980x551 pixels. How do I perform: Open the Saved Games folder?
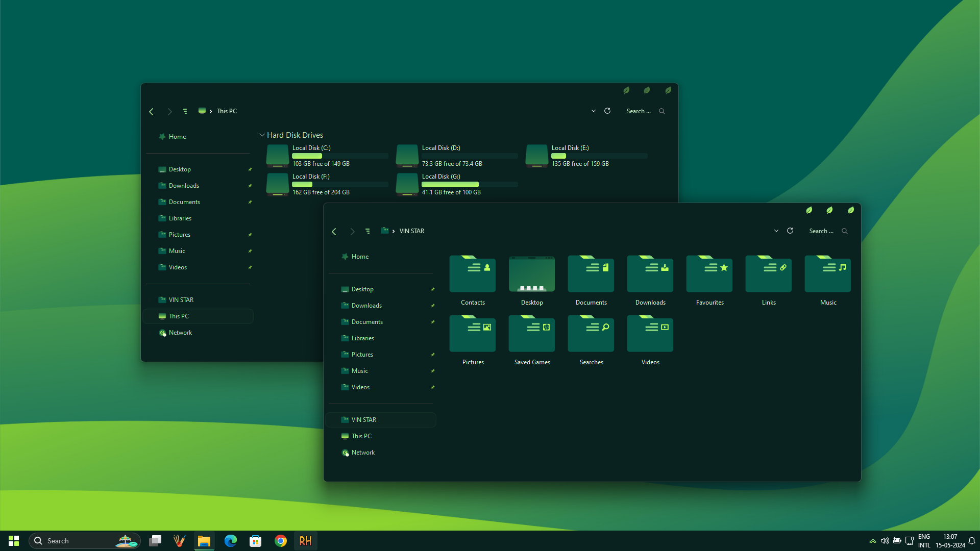point(531,334)
